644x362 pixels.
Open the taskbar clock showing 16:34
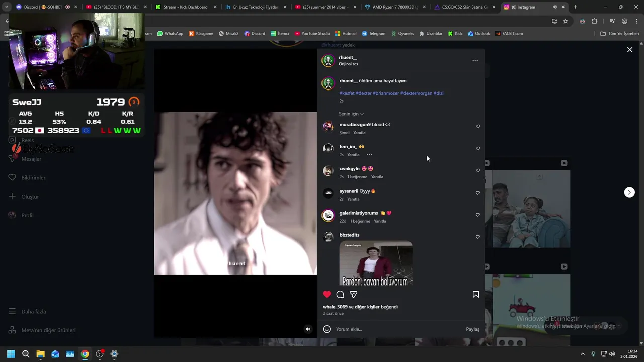[629, 354]
